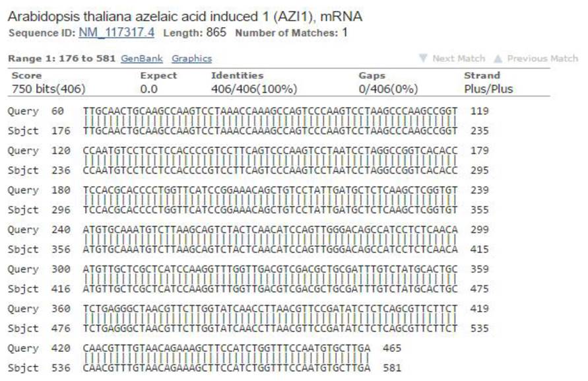
Task: Open the NM_117317.4 sequence ID link
Action: click(116, 32)
